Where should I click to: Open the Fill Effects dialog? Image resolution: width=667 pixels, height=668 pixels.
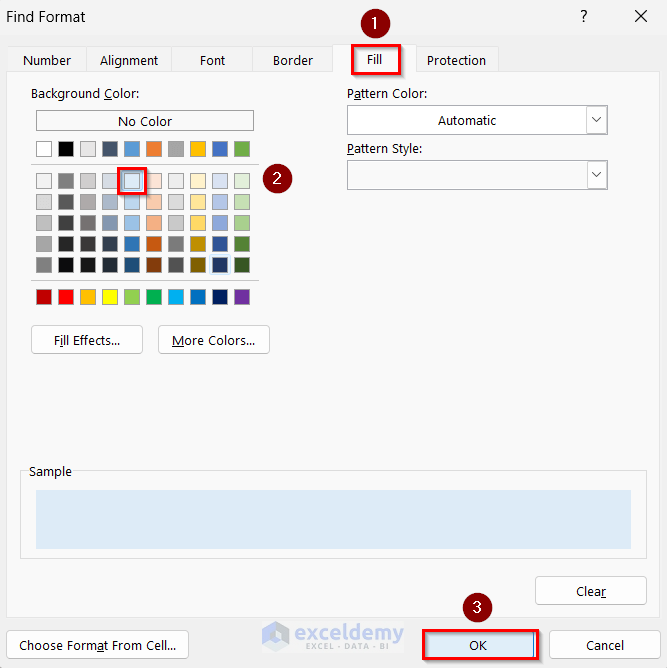(x=87, y=340)
